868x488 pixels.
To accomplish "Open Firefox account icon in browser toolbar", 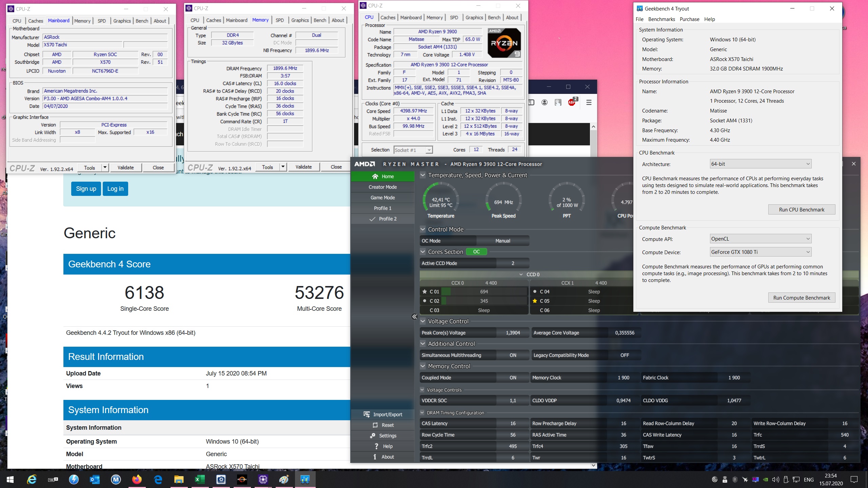I will [x=545, y=102].
